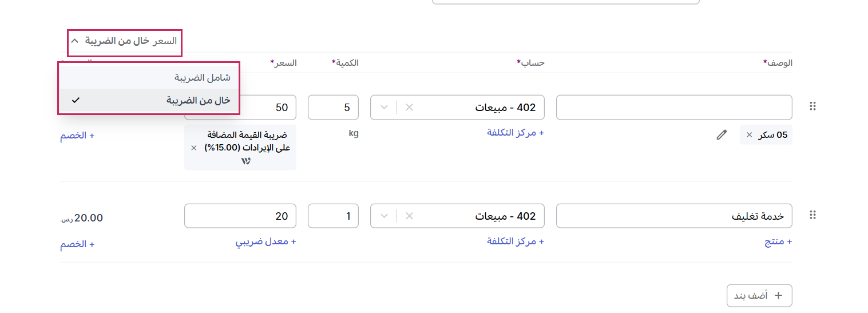Collapse the السعر tax mode dropdown
The width and height of the screenshot is (868, 313).
74,41
